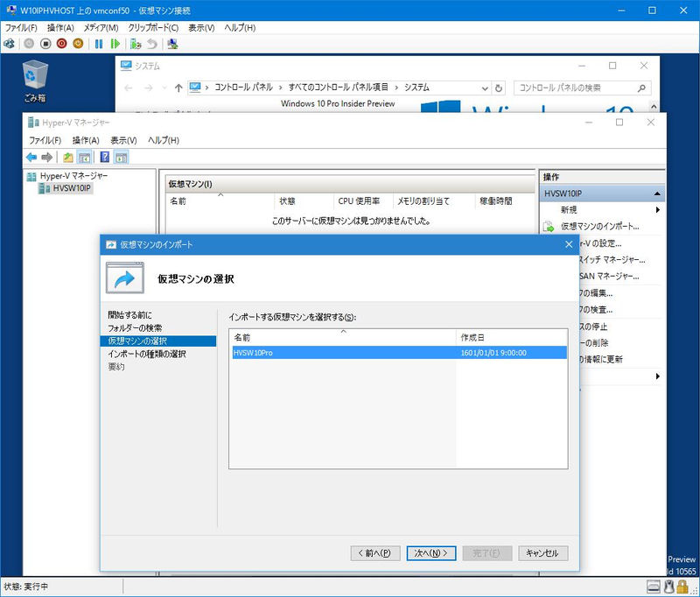Viewport: 700px width, 597px height.
Task: Click the Ctrl+Alt+Del icon in VM connection toolbar
Action: [9, 44]
